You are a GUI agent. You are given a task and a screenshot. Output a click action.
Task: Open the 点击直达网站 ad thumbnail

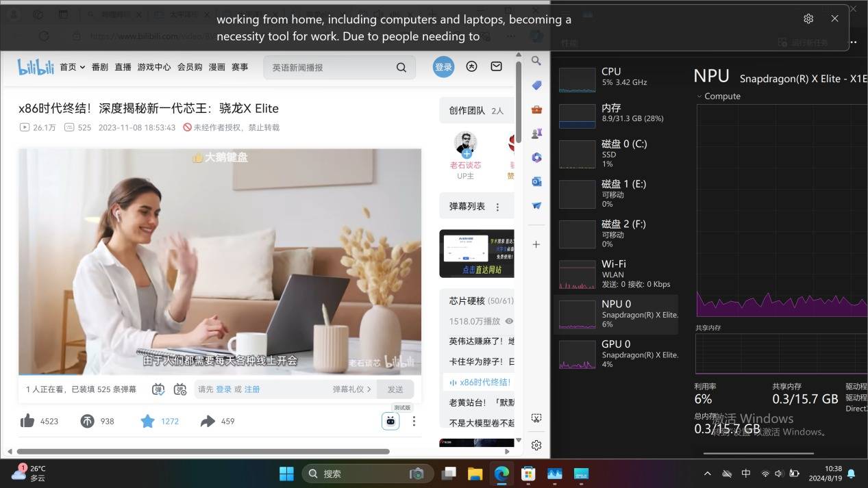pyautogui.click(x=477, y=253)
